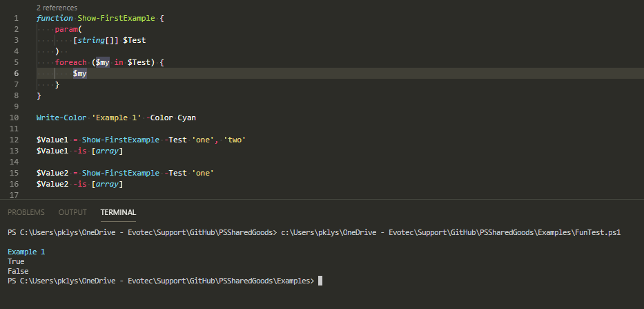Click $Value2 variable on line 15
The height and width of the screenshot is (309, 644).
click(x=52, y=173)
